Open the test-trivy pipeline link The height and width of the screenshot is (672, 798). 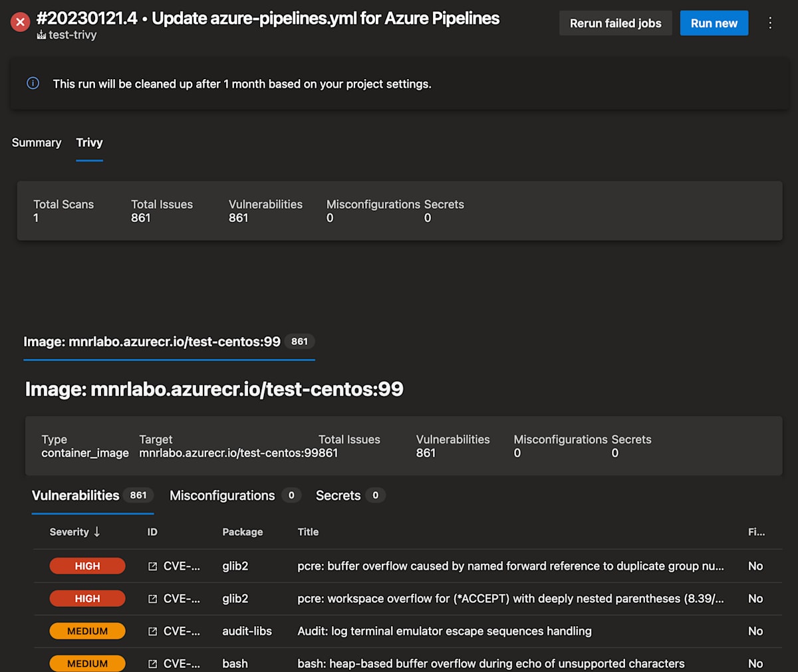(x=72, y=35)
